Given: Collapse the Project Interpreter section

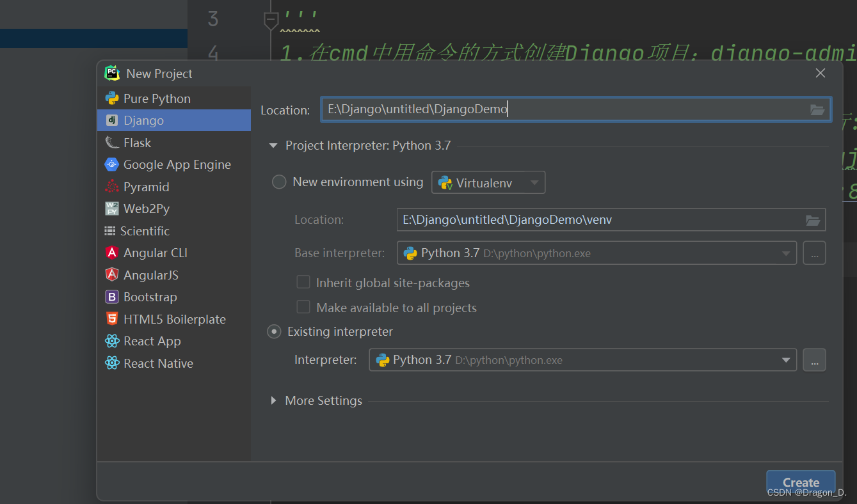Looking at the screenshot, I should pyautogui.click(x=273, y=146).
